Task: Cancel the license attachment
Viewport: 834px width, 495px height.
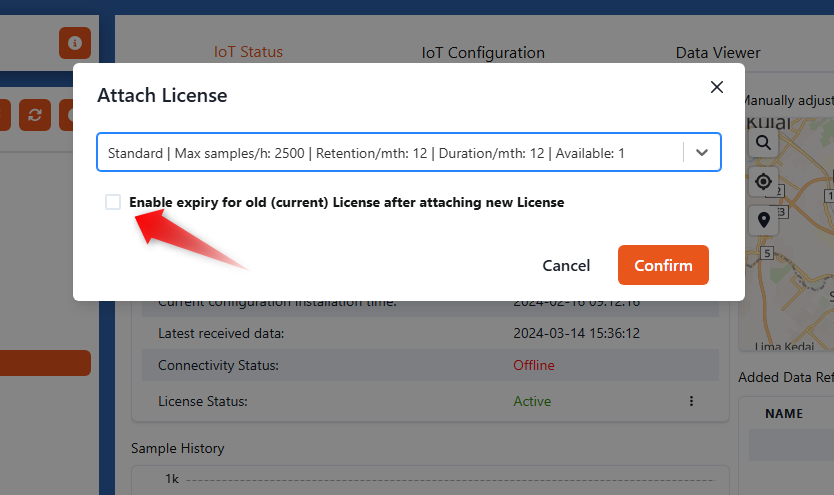Action: pos(566,265)
